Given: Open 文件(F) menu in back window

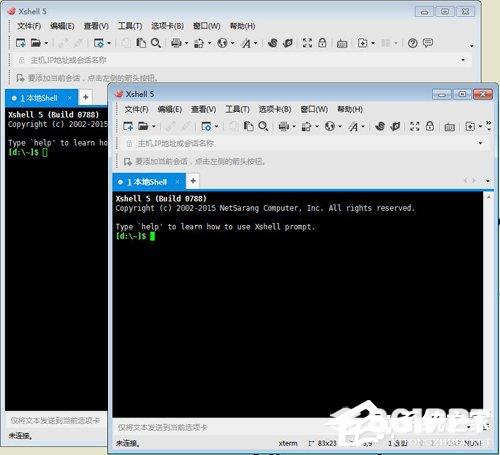Looking at the screenshot, I should coord(29,26).
